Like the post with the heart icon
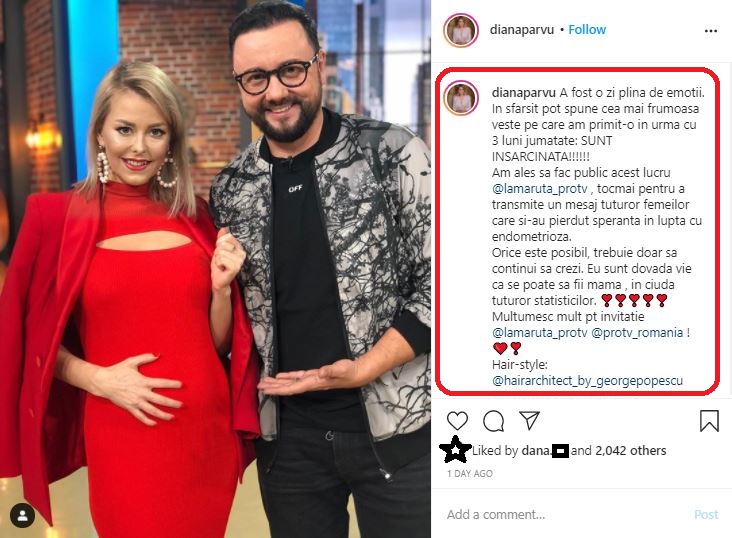Image resolution: width=732 pixels, height=538 pixels. [457, 421]
